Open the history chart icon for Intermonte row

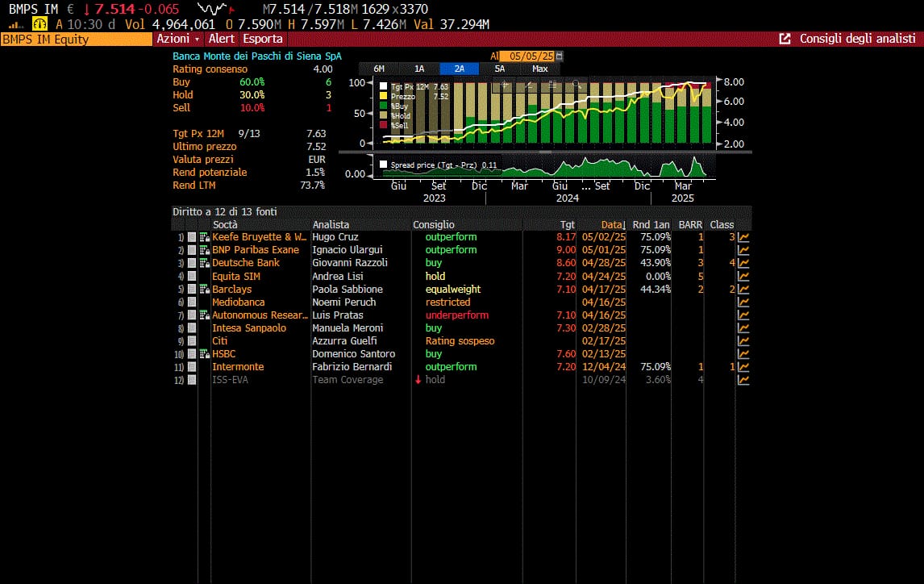pyautogui.click(x=743, y=366)
